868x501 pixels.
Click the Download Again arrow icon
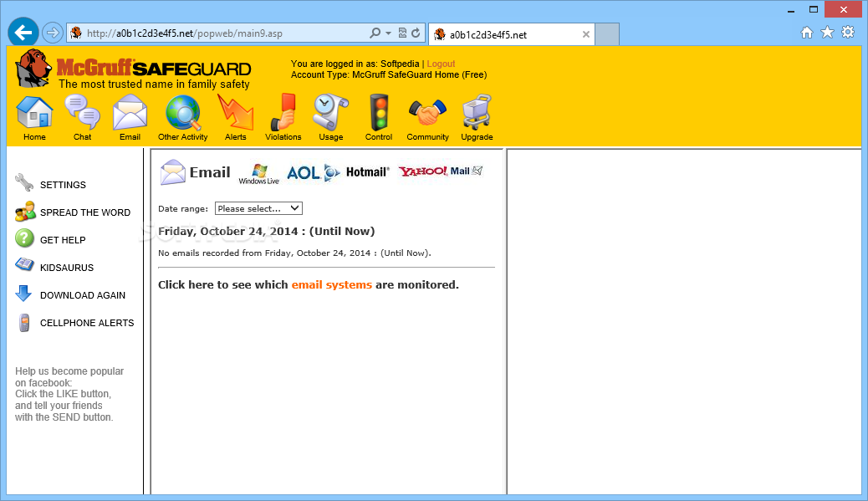tap(23, 294)
